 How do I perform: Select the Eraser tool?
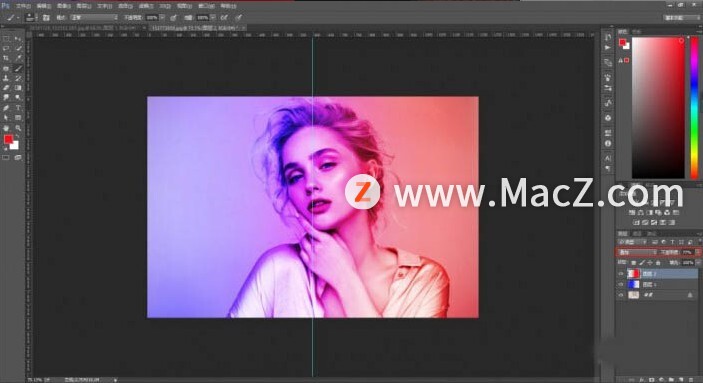(6, 87)
